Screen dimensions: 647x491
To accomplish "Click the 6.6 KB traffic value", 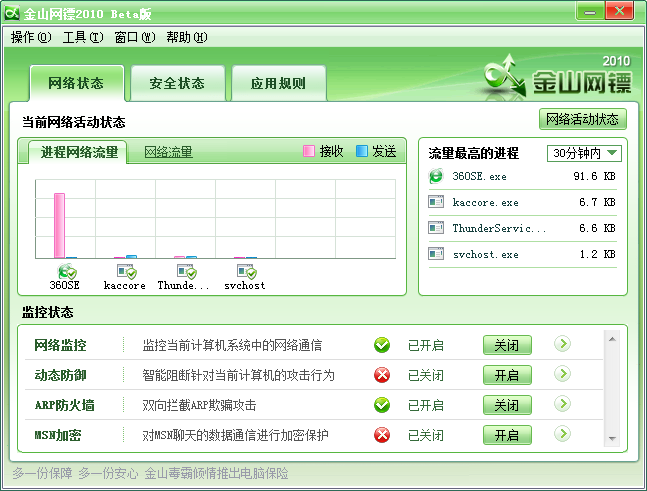I will [597, 228].
